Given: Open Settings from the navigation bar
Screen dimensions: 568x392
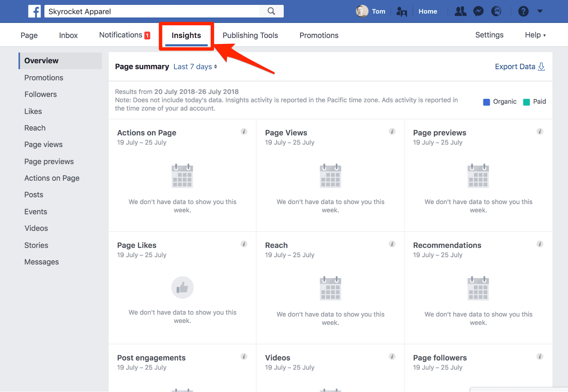Looking at the screenshot, I should (489, 35).
